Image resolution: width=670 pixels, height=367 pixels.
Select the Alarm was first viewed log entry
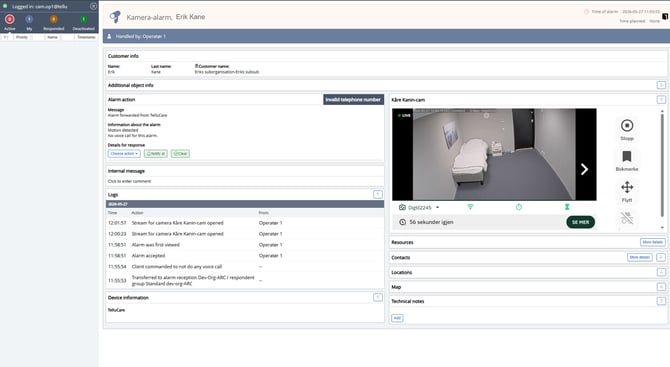245,245
